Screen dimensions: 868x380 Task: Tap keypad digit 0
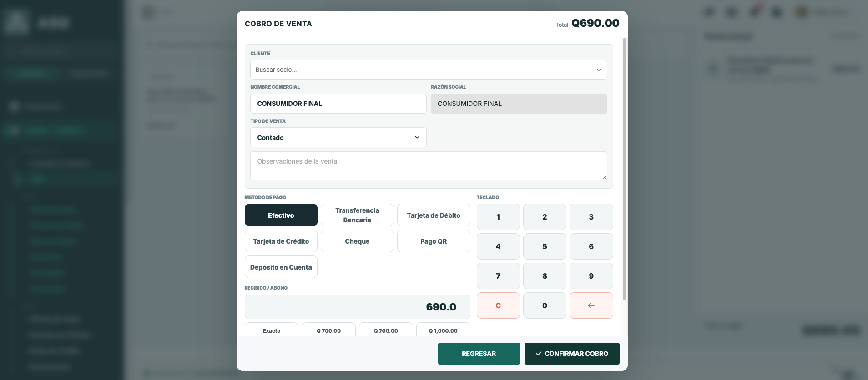point(545,305)
